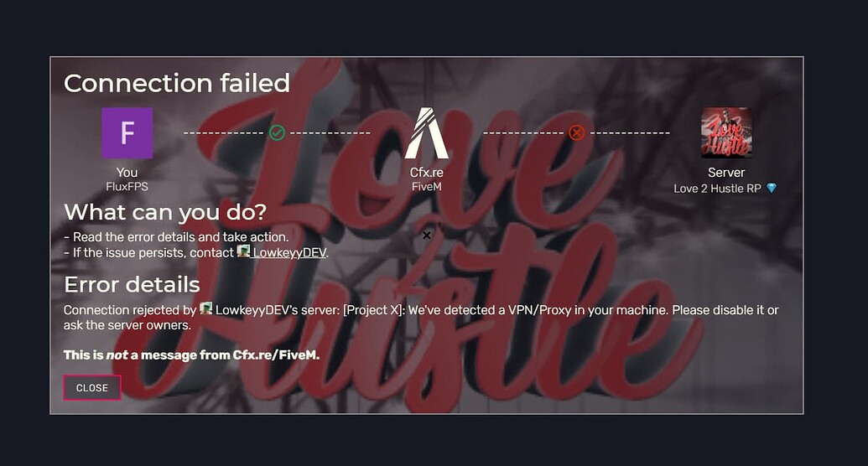Click the What can you do? heading
This screenshot has width=868, height=466.
coord(165,212)
